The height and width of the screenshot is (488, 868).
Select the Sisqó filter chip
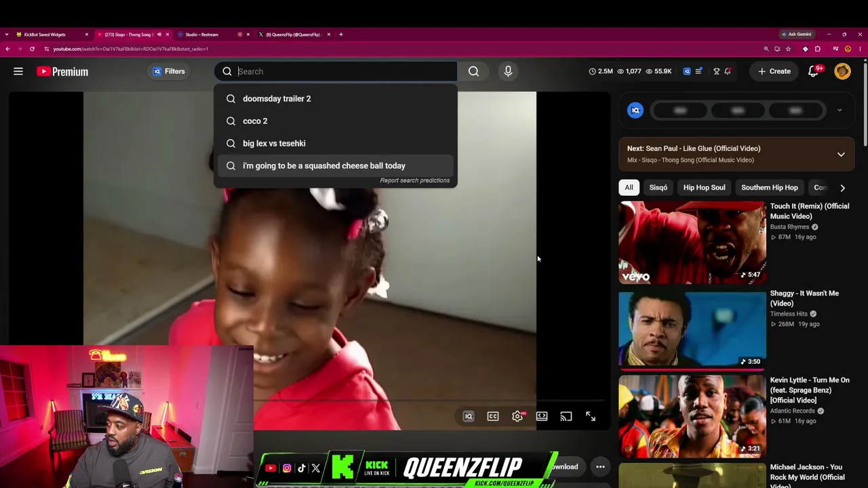coord(658,188)
